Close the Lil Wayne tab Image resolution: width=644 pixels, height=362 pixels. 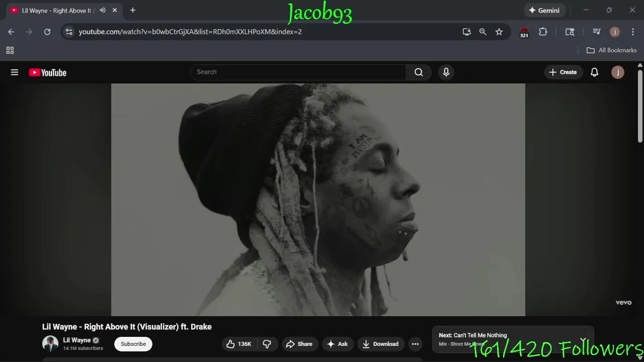tap(115, 10)
